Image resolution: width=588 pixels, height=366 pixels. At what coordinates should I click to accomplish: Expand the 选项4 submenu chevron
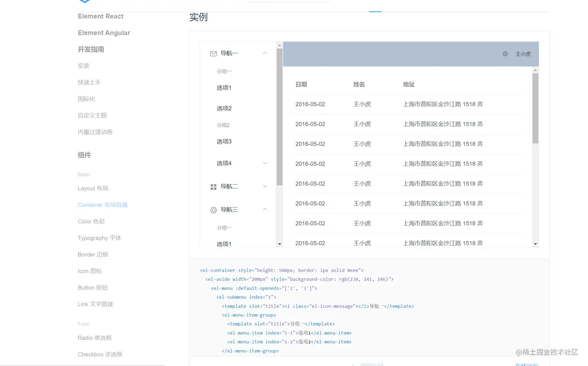click(265, 163)
